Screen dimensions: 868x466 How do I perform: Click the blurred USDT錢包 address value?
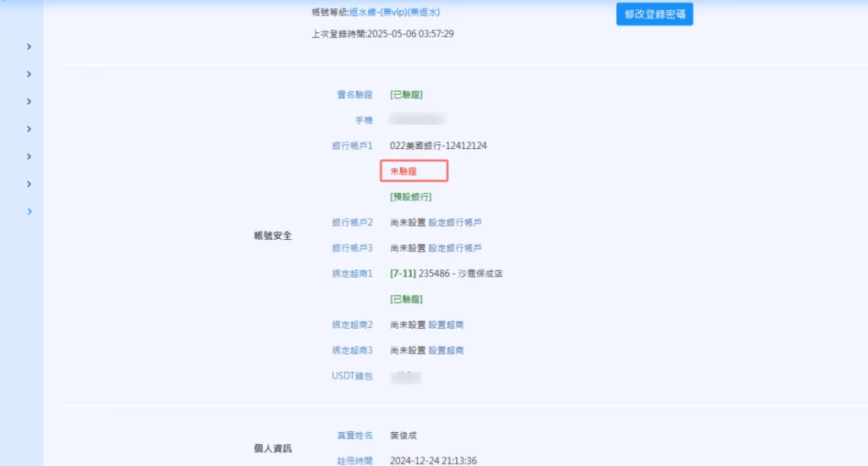pyautogui.click(x=407, y=375)
